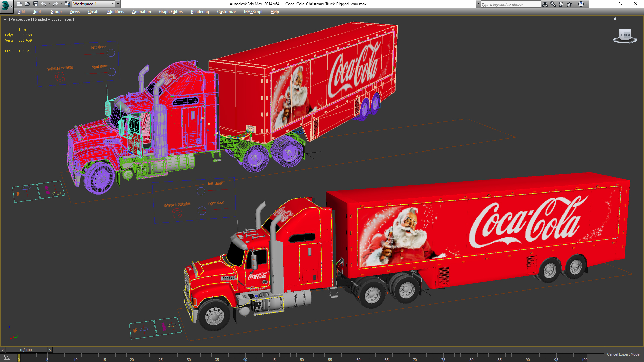The image size is (644, 362).
Task: Save the scene with floppy disk icon
Action: [35, 4]
